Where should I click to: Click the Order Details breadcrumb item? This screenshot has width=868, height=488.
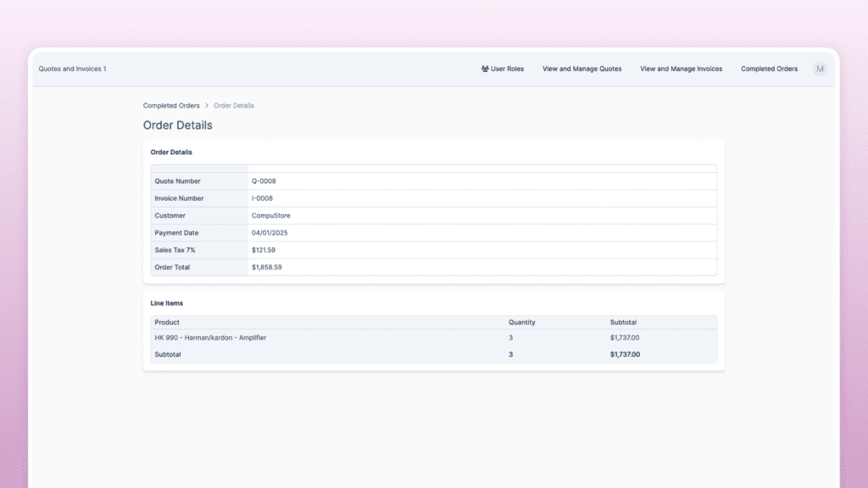[x=234, y=106]
